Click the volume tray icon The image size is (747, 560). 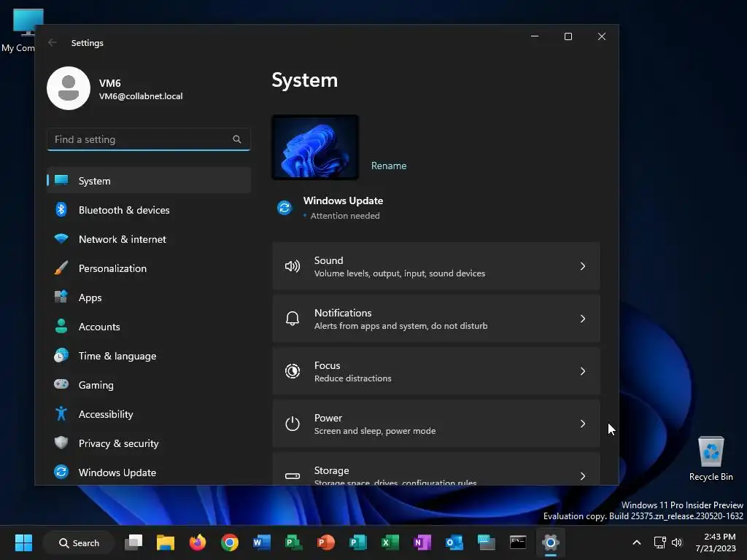coord(676,542)
